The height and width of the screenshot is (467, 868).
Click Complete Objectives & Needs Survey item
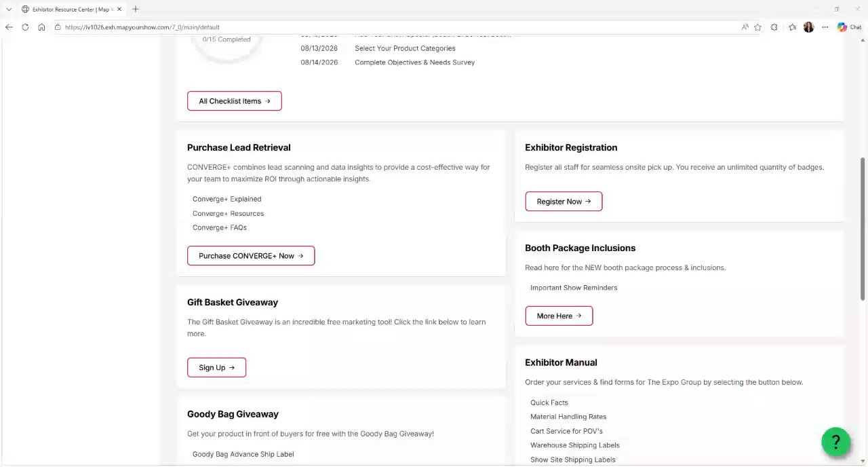pos(414,62)
